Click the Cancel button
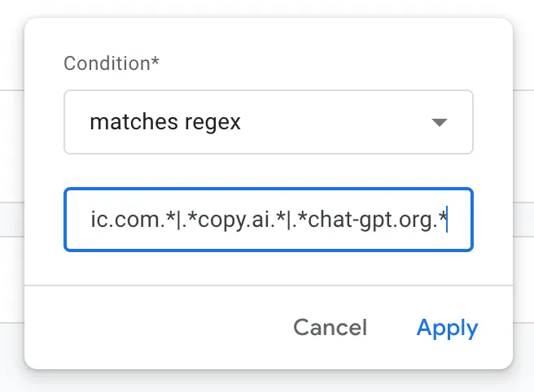The image size is (534, 392). [x=330, y=328]
